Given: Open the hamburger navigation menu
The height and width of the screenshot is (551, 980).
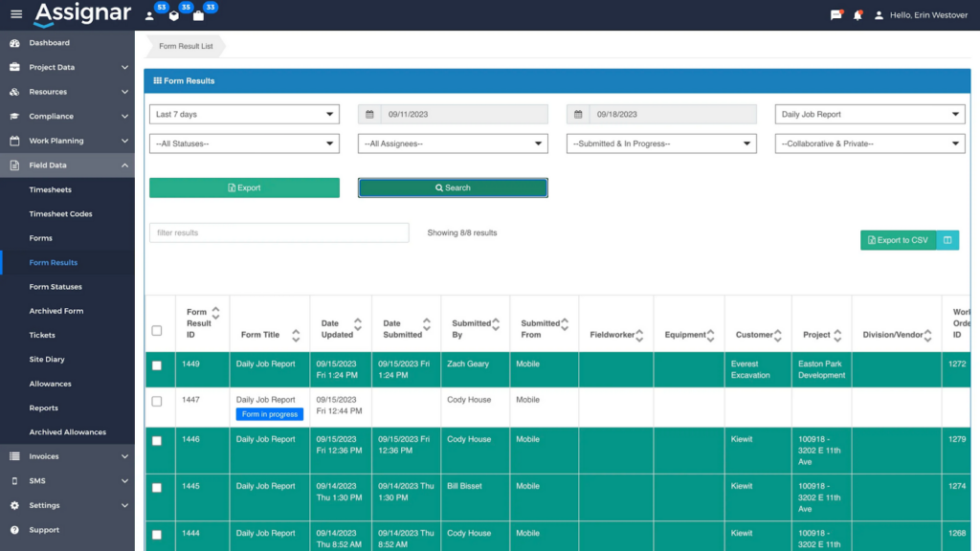Looking at the screenshot, I should 14,13.
